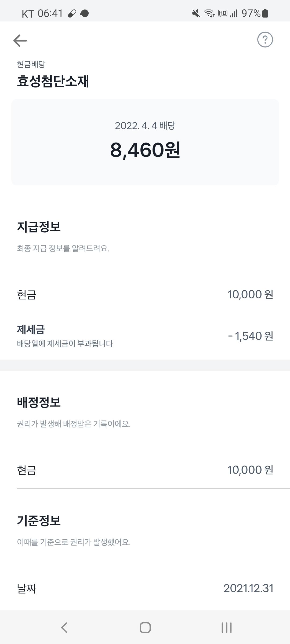
Task: Select the 효성첨단소재 stock title
Action: [53, 81]
